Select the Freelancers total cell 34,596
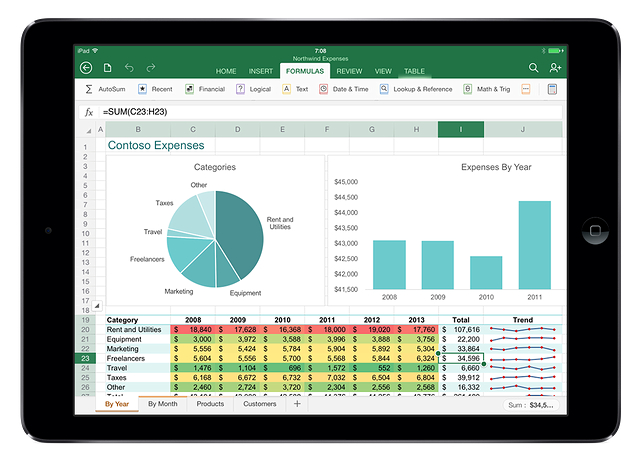 [x=461, y=359]
